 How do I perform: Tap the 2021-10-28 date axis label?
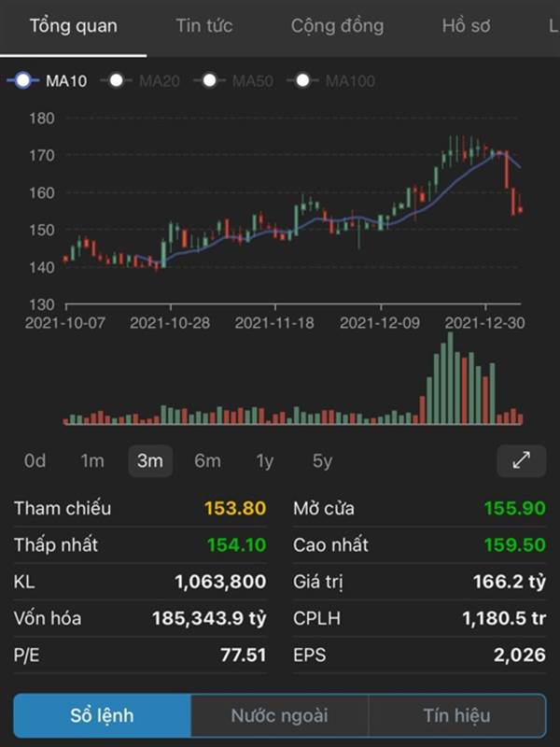170,323
